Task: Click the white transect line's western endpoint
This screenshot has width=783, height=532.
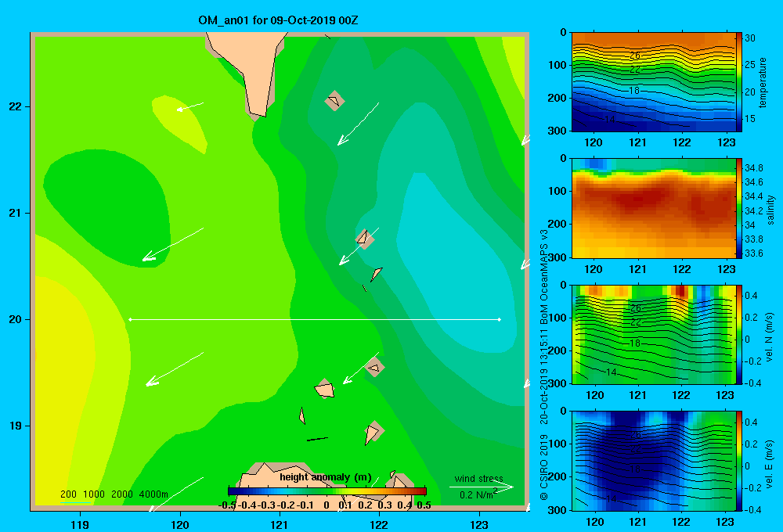Action: (x=130, y=319)
